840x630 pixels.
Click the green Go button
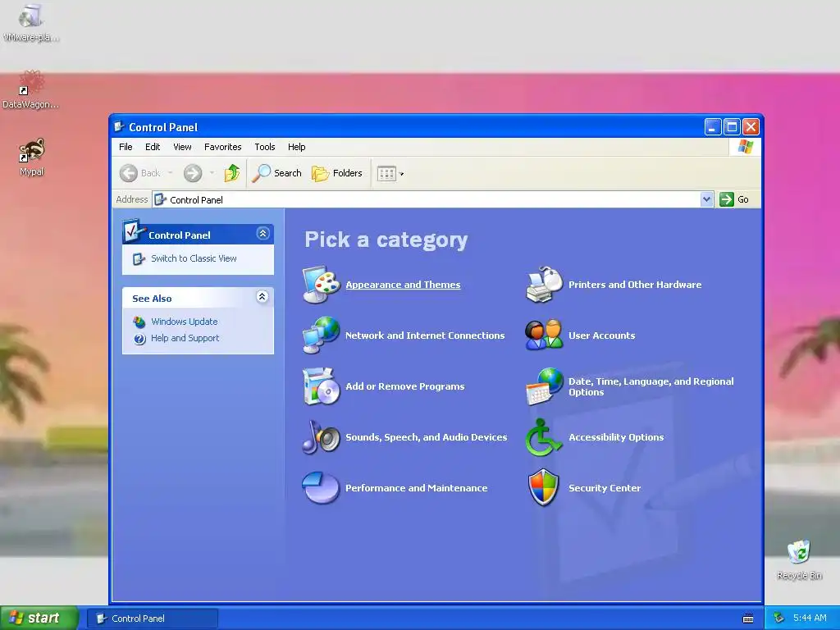pos(734,199)
